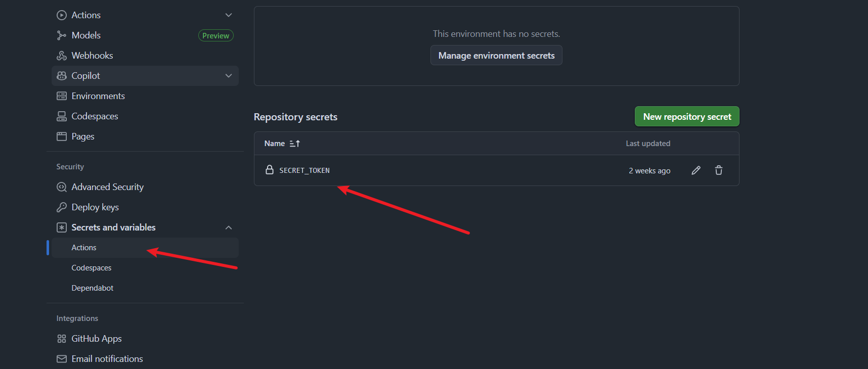
Task: Open the Environments settings page
Action: (x=98, y=96)
